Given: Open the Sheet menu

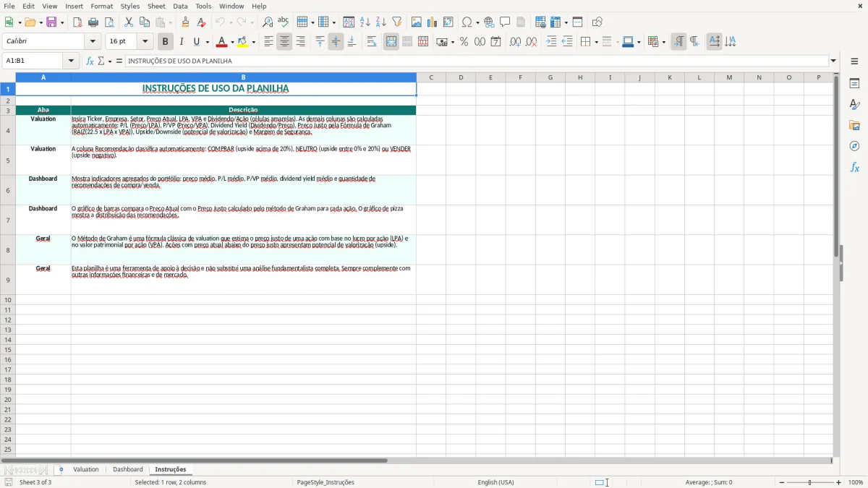Looking at the screenshot, I should [x=156, y=6].
